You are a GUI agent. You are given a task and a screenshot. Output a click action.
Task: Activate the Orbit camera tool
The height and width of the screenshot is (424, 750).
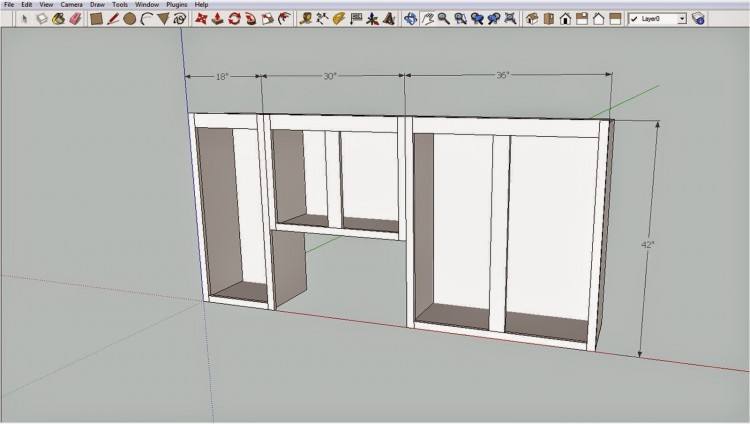(x=410, y=19)
